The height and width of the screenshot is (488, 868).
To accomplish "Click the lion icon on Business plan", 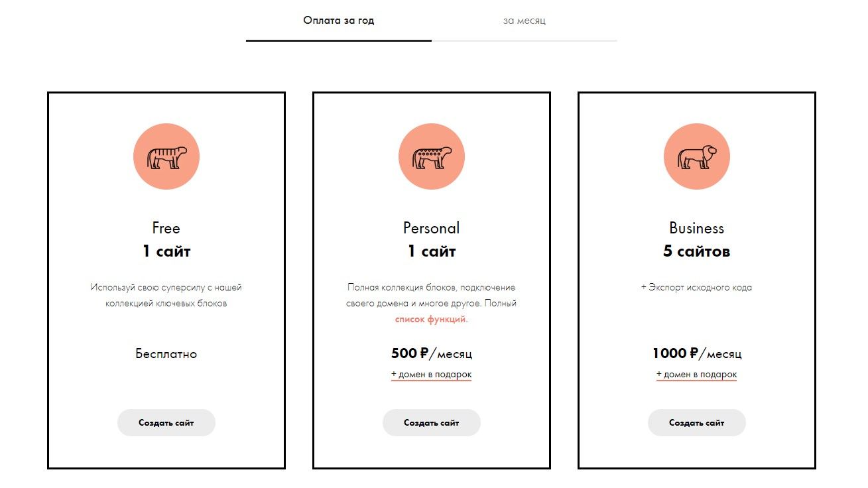I will (697, 156).
